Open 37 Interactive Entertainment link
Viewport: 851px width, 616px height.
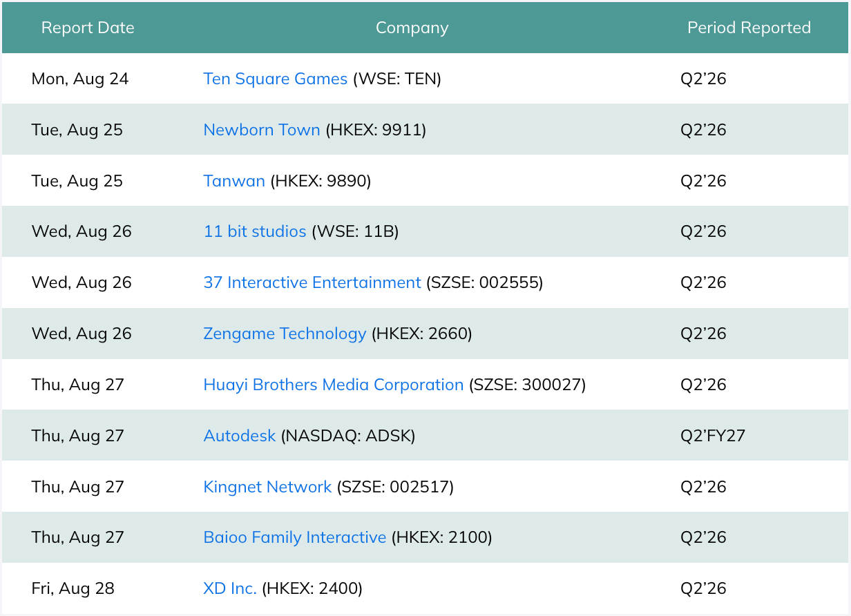click(312, 282)
